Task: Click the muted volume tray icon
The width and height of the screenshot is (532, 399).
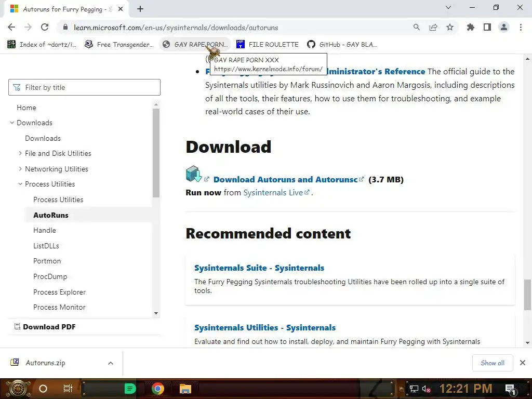Action: click(426, 389)
